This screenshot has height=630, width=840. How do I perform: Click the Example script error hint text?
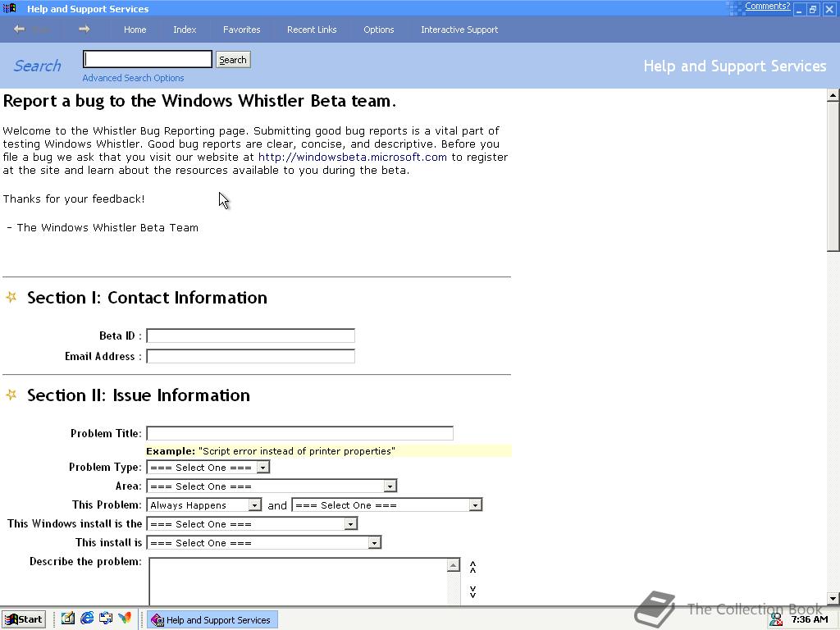(271, 451)
